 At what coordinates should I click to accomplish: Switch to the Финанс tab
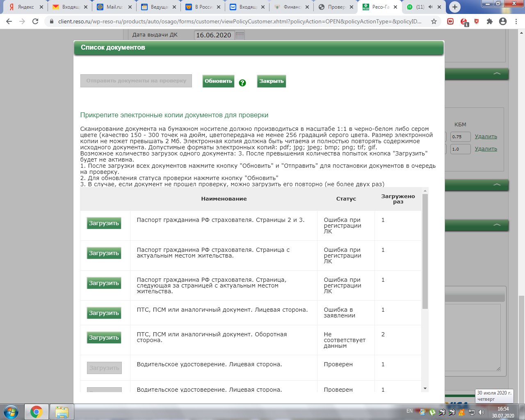(x=291, y=7)
